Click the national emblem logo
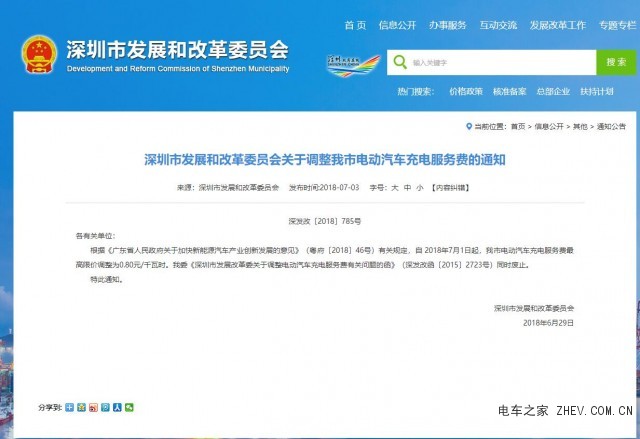 [39, 54]
